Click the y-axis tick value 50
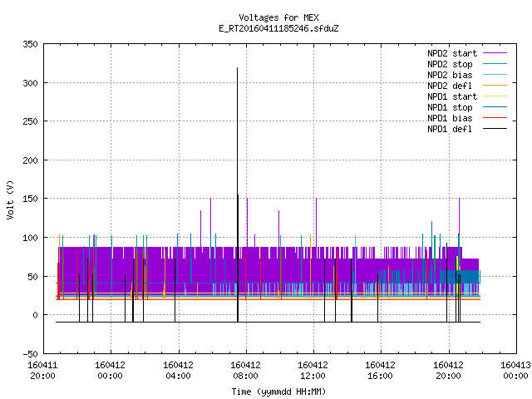This screenshot has width=532, height=399. tap(33, 277)
